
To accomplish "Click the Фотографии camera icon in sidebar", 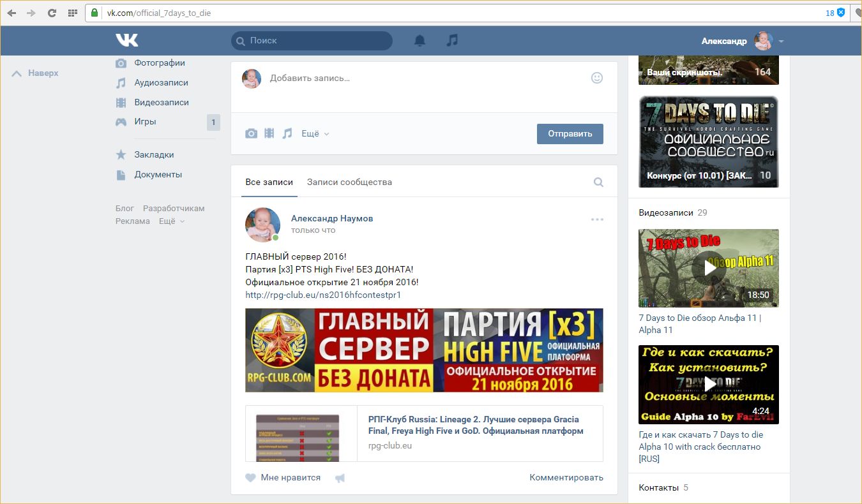I will tap(121, 63).
